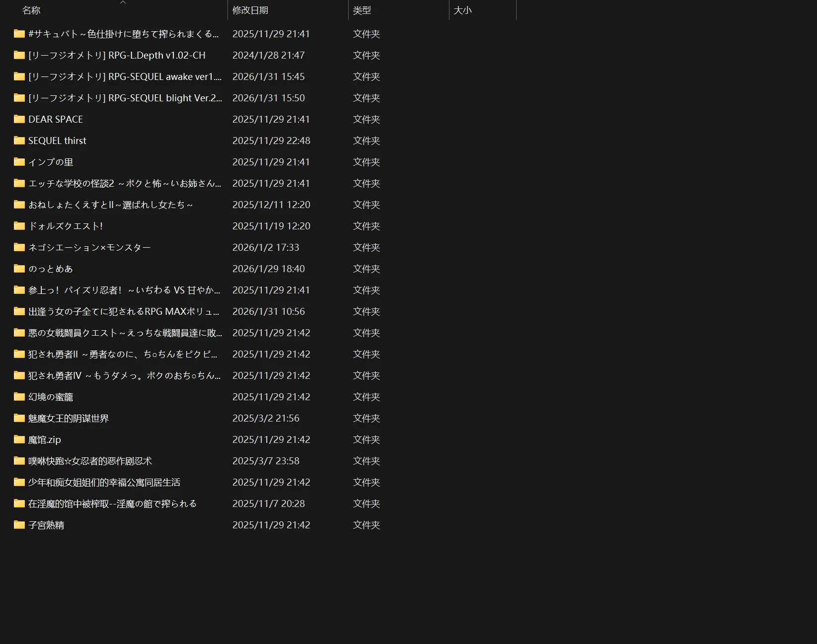
Task: Select the インプの里 folder icon
Action: click(x=19, y=162)
